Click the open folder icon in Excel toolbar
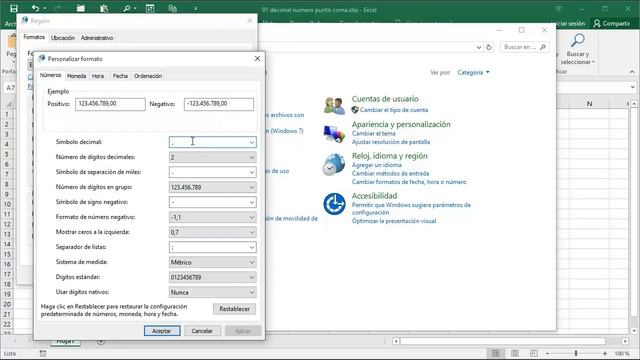The height and width of the screenshot is (360, 640). coord(80,8)
